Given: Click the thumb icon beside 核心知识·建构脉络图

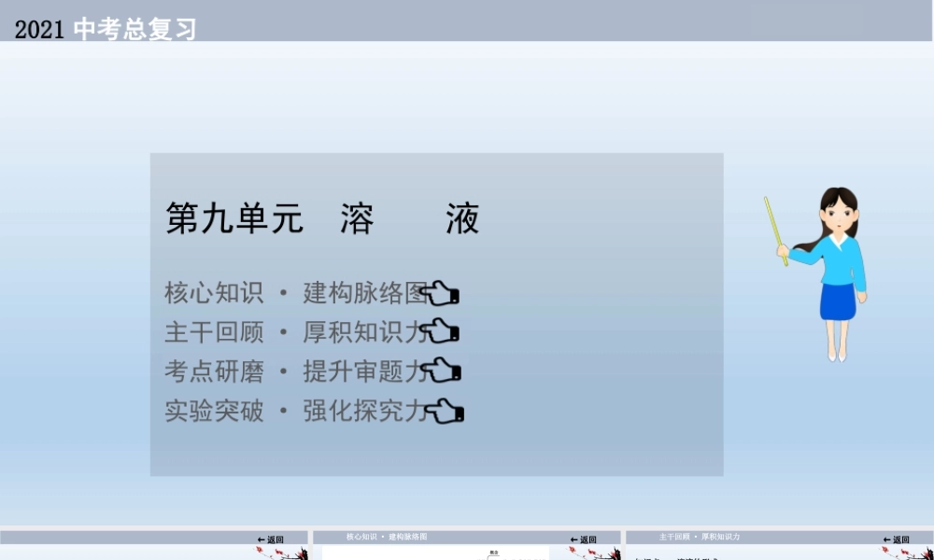Looking at the screenshot, I should click(x=443, y=292).
